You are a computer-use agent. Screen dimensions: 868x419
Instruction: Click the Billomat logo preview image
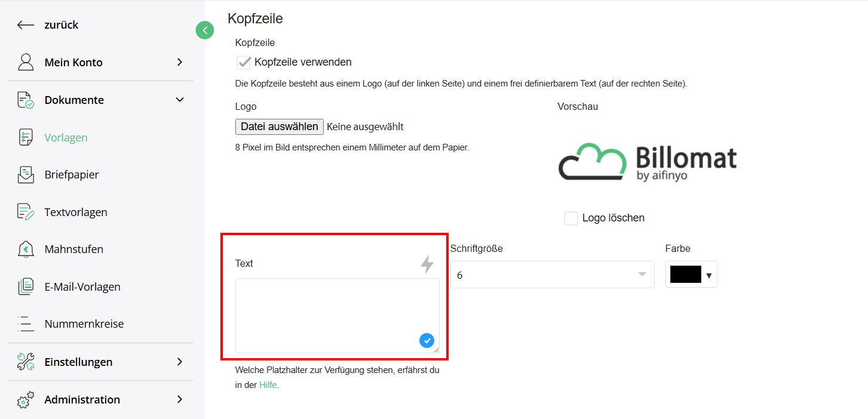pyautogui.click(x=648, y=162)
